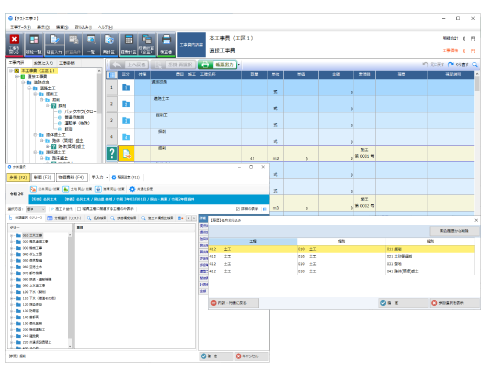Screen dimensions: 491x370
Task: Click the document-with-pencil input icon
Action: tap(55, 40)
